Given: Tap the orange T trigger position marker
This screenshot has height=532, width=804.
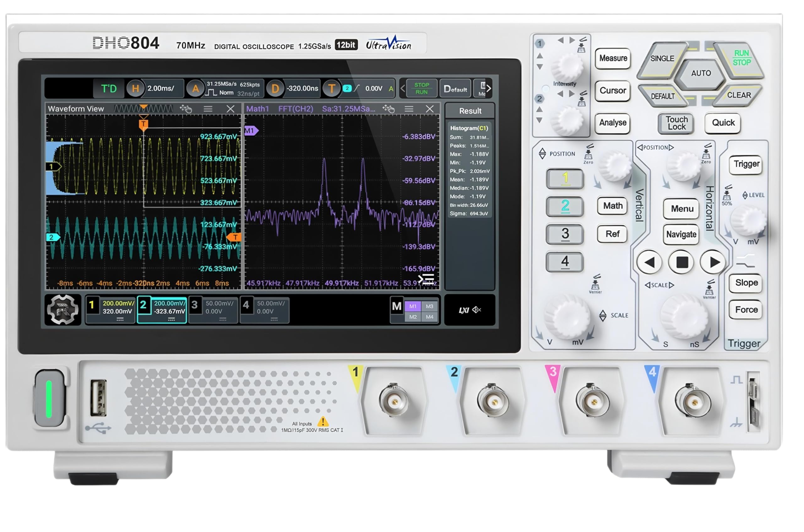Looking at the screenshot, I should click(x=144, y=124).
